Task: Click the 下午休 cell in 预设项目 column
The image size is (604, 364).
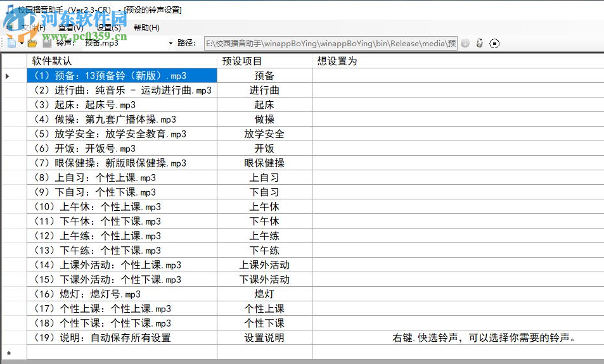Action: [x=265, y=221]
